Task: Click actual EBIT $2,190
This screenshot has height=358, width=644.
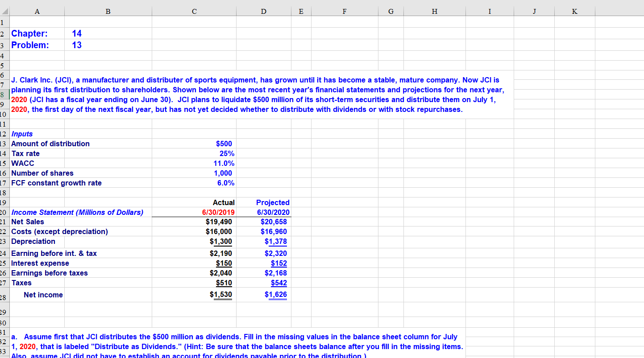Action: (x=221, y=253)
